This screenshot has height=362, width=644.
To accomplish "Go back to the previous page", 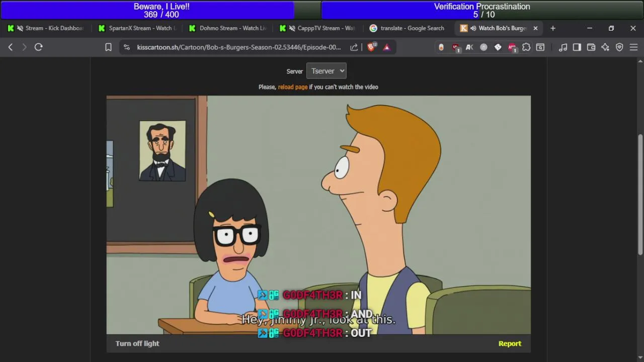I will click(11, 47).
